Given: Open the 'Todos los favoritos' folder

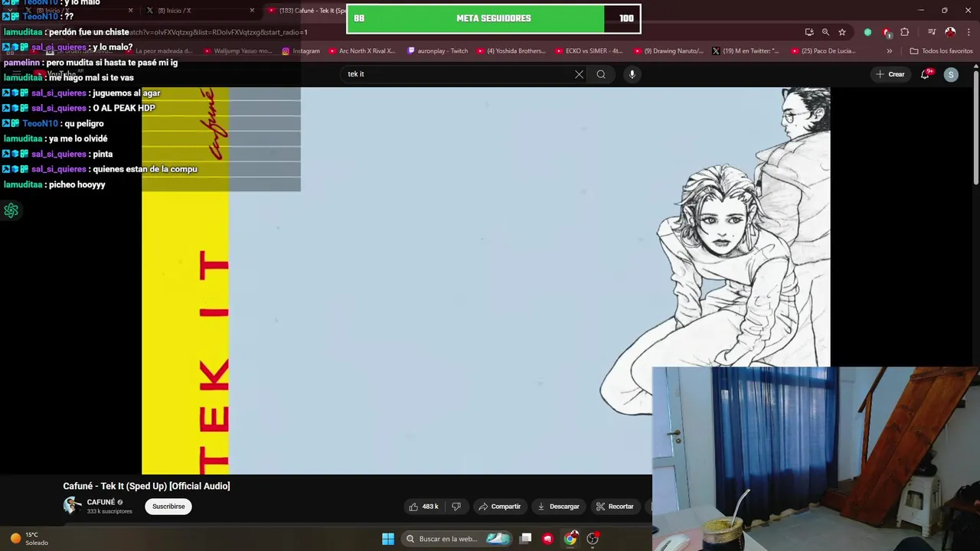Looking at the screenshot, I should pyautogui.click(x=941, y=51).
